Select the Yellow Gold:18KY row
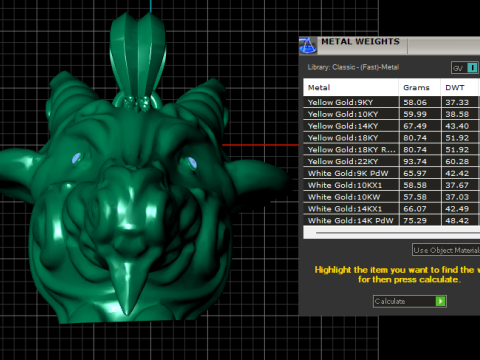Viewport: 480px width, 360px height. 392,138
